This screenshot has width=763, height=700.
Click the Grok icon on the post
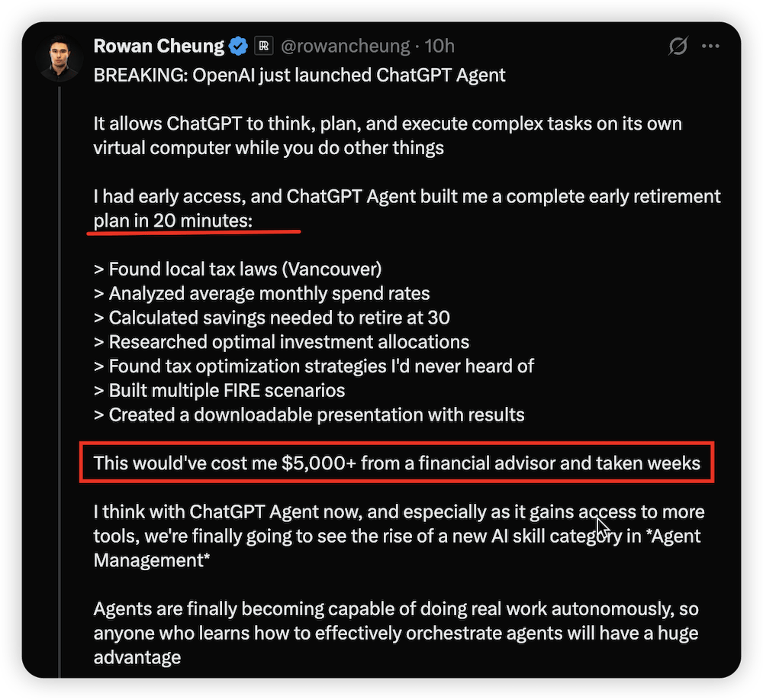coord(678,47)
